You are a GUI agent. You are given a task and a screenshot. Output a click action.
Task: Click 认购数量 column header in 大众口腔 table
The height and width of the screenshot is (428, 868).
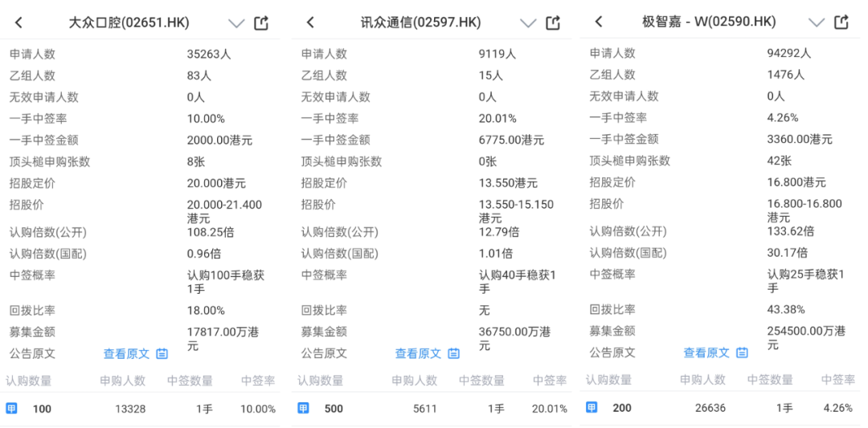(29, 381)
